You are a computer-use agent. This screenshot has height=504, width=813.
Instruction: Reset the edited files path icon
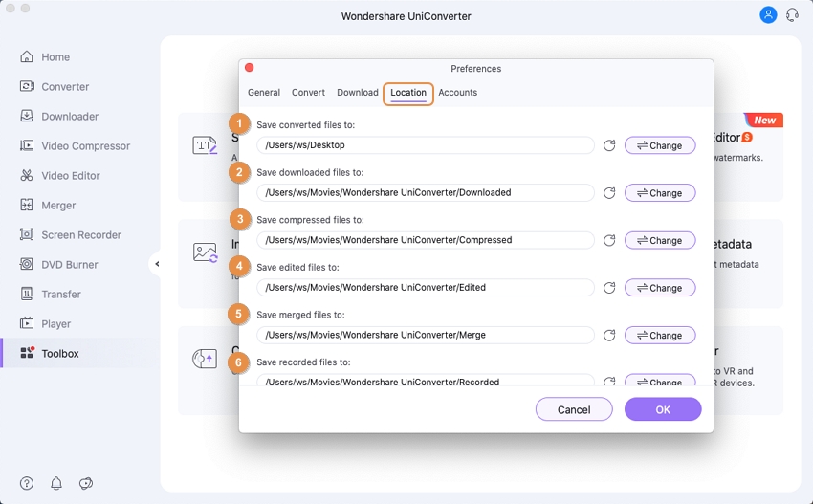click(609, 288)
